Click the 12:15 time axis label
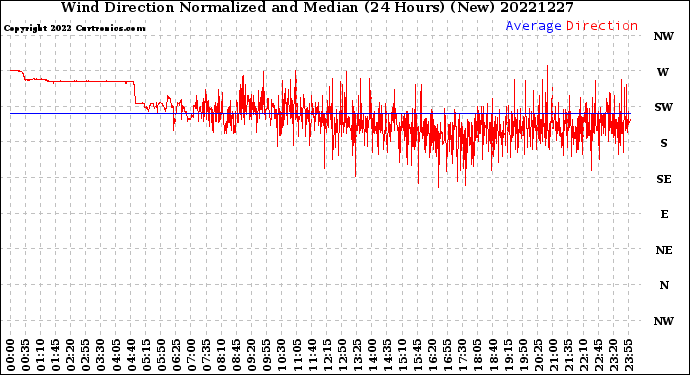The image size is (690, 375). (x=327, y=355)
